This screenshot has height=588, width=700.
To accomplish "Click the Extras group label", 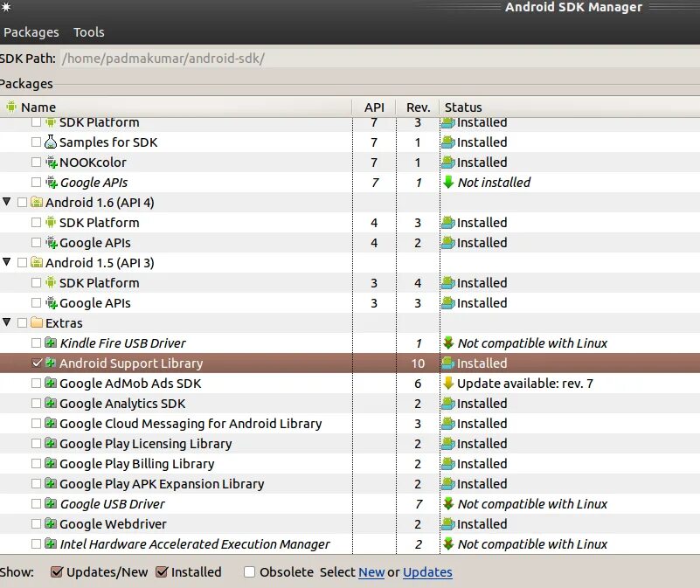I will pos(64,322).
